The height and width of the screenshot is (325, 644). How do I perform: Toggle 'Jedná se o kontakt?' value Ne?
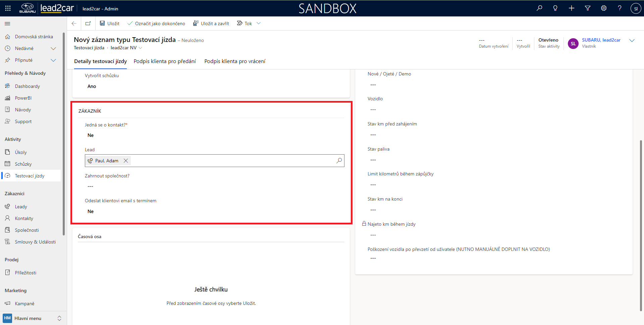[x=91, y=136]
